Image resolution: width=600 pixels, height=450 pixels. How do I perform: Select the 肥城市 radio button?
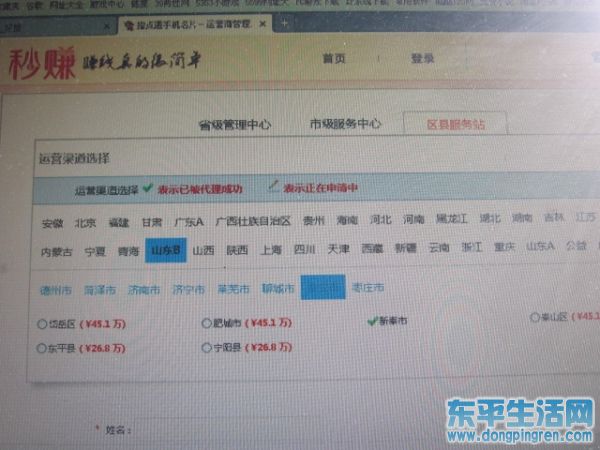207,323
